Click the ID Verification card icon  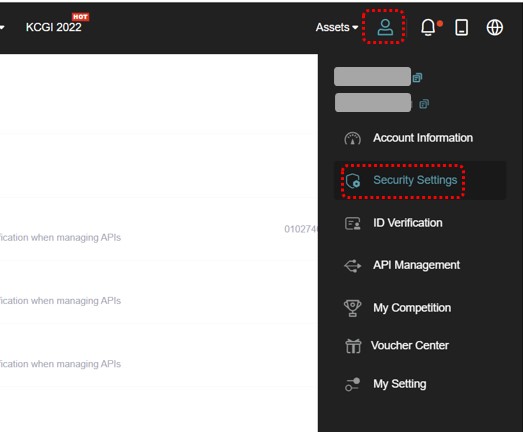[353, 223]
